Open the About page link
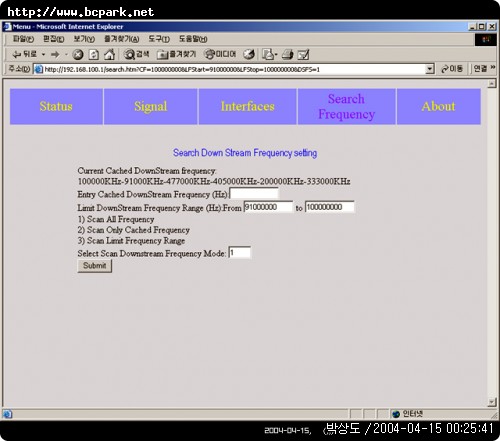Screen dimensions: 500x441 pyautogui.click(x=438, y=106)
